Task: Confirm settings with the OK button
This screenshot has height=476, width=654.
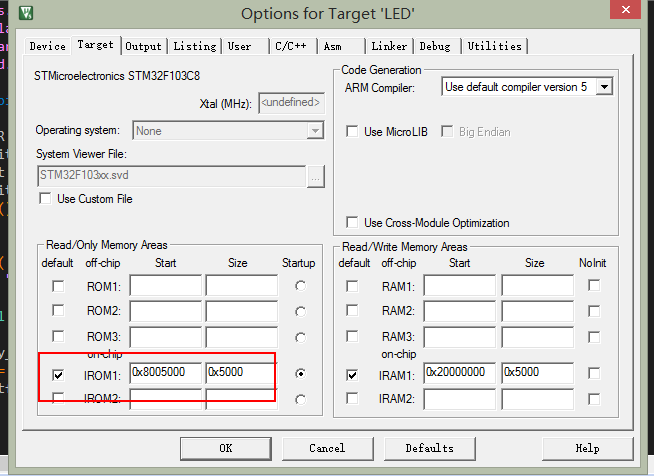Action: [x=226, y=448]
